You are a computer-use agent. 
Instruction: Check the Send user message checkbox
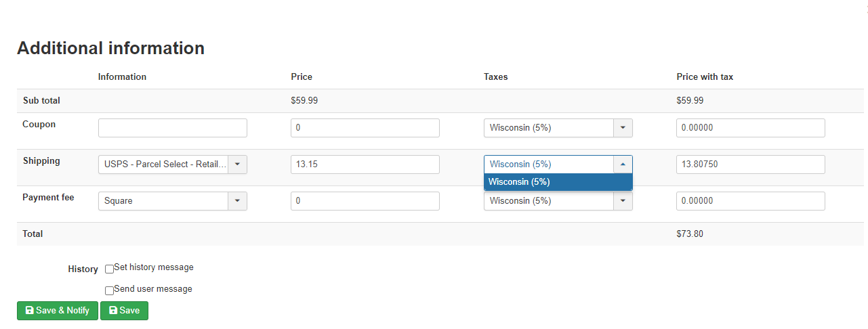(110, 290)
